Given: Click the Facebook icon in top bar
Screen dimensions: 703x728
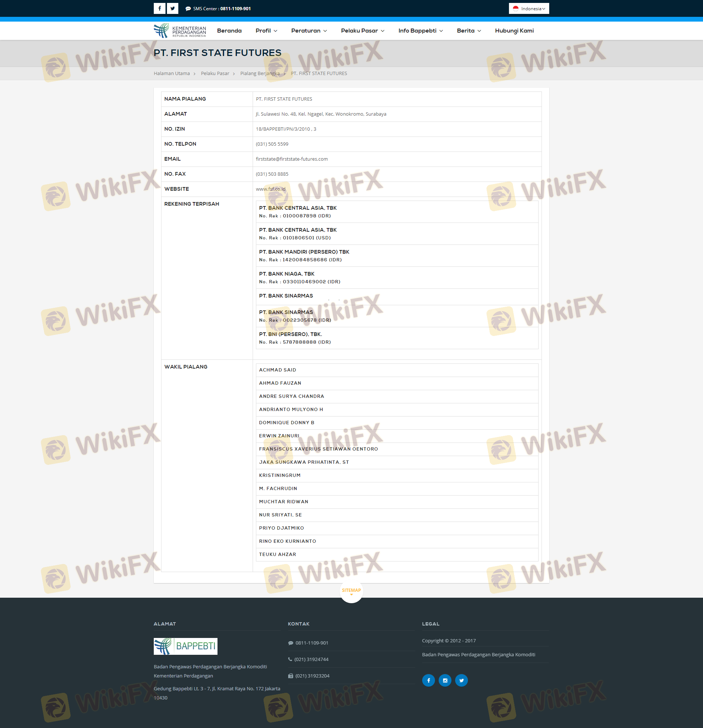Looking at the screenshot, I should (159, 8).
